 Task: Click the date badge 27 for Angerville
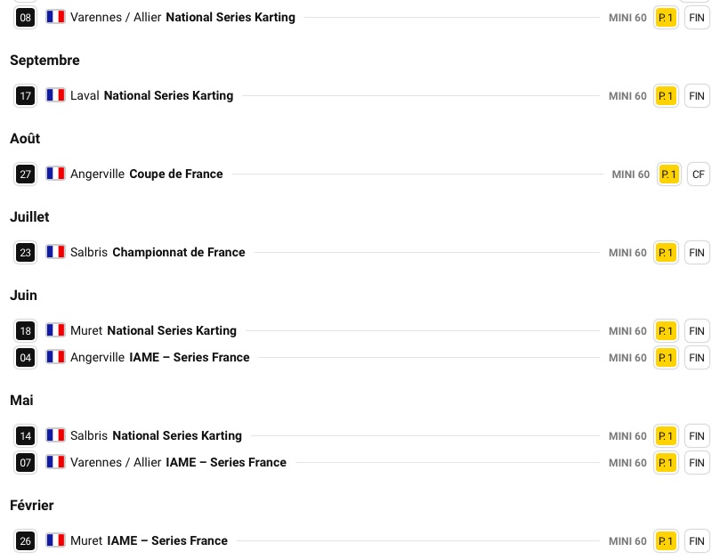[25, 174]
